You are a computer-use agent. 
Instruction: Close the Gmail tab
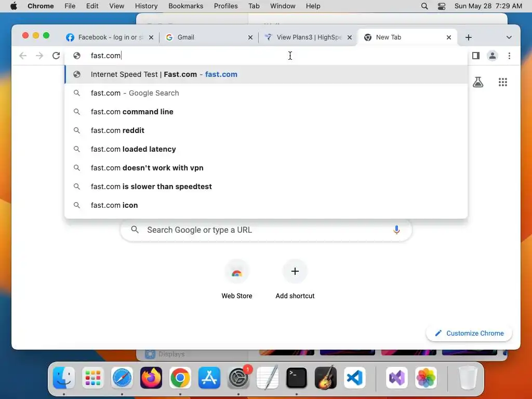[x=250, y=37]
